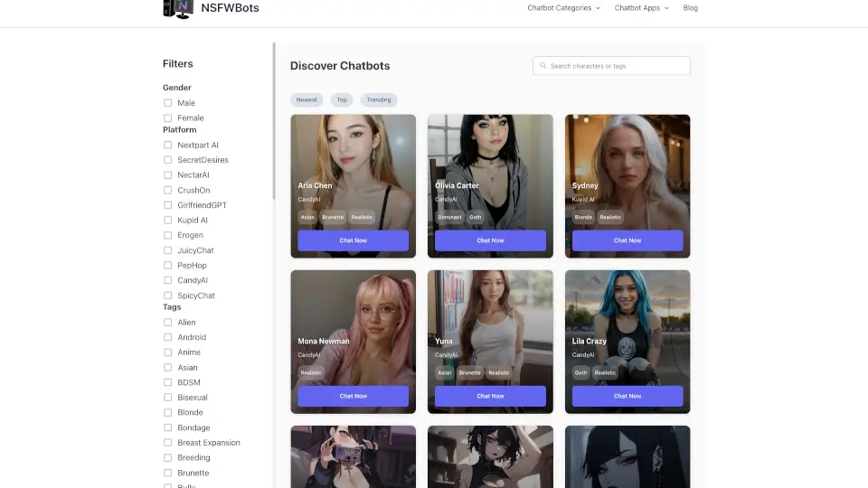Screen dimensions: 868x488
Task: Click the Goth tag on Lila Crazy
Action: pos(580,373)
